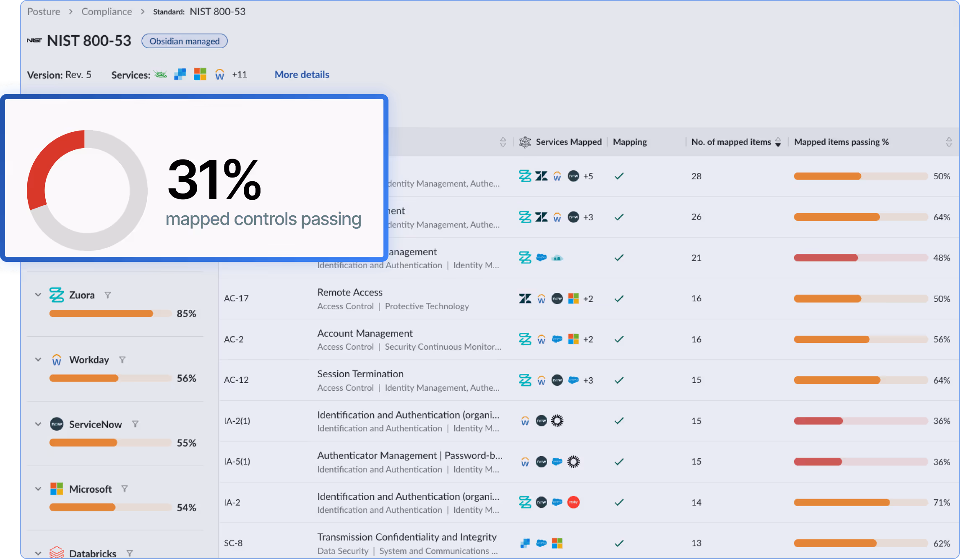Click Microsoft icon in AC-17 row
The image size is (980, 559).
point(573,298)
